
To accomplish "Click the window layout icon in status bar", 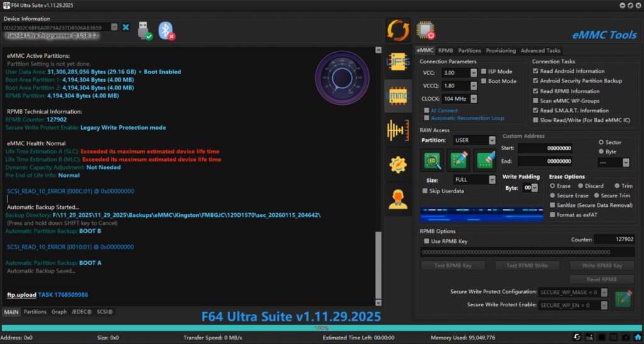I will click(614, 338).
